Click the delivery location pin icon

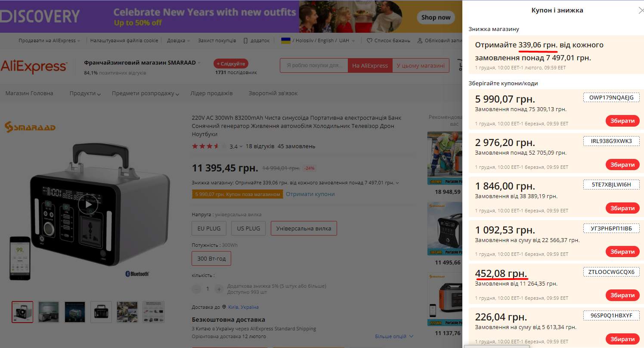[224, 307]
